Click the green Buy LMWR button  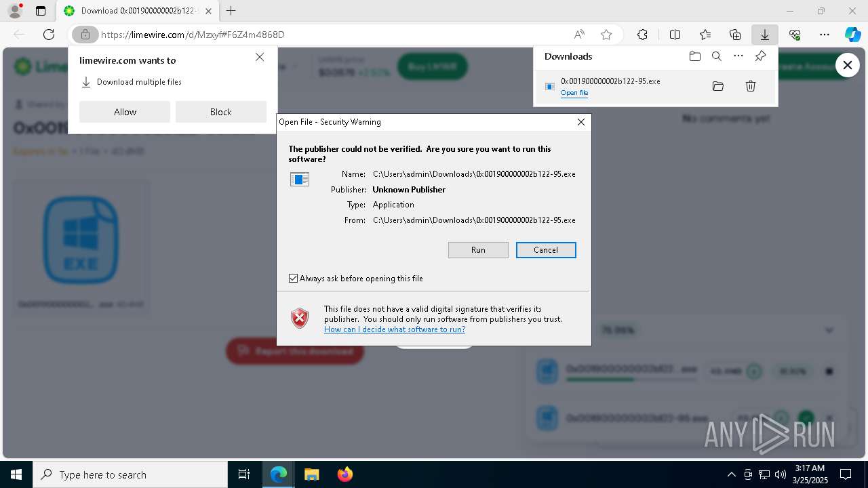(433, 66)
